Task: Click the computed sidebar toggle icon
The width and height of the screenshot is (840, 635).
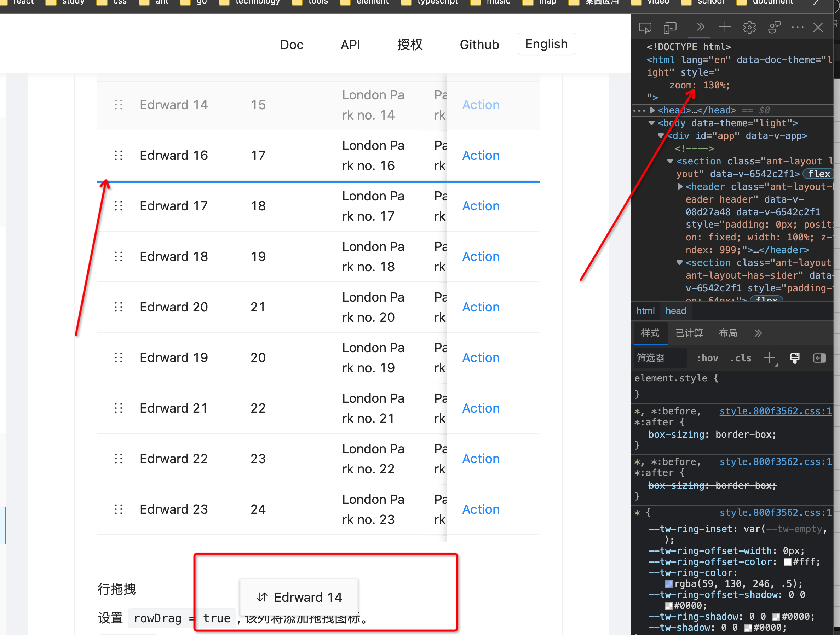Action: point(819,358)
